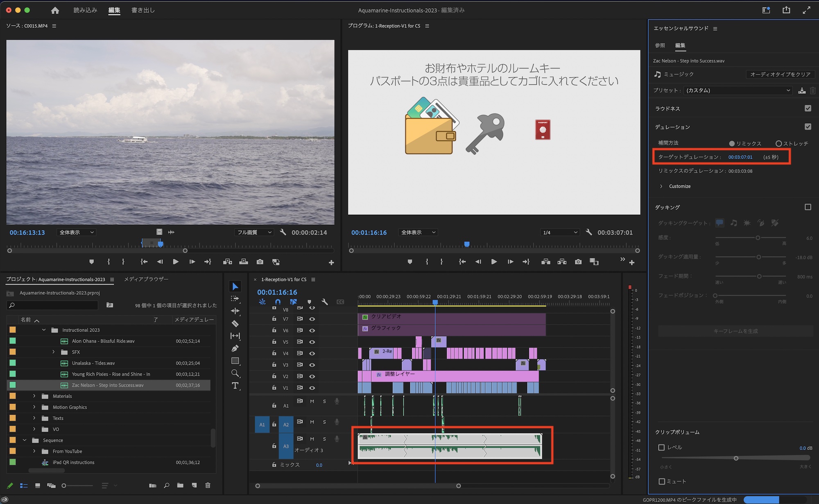Open timeline display settings wrench
Image resolution: width=819 pixels, height=504 pixels.
point(325,302)
